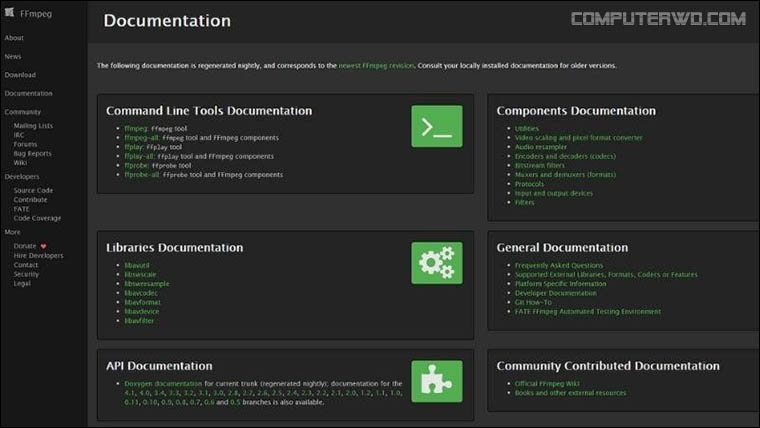
Task: Open Platform Specific Information link
Action: point(560,284)
